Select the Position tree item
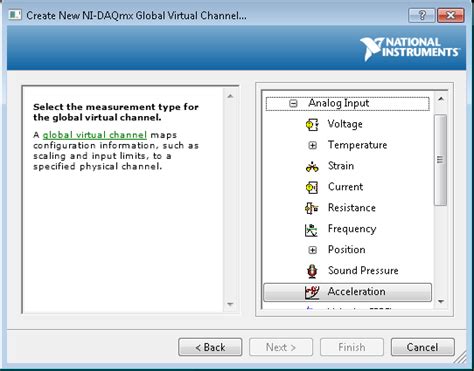474x371 pixels. tap(347, 250)
